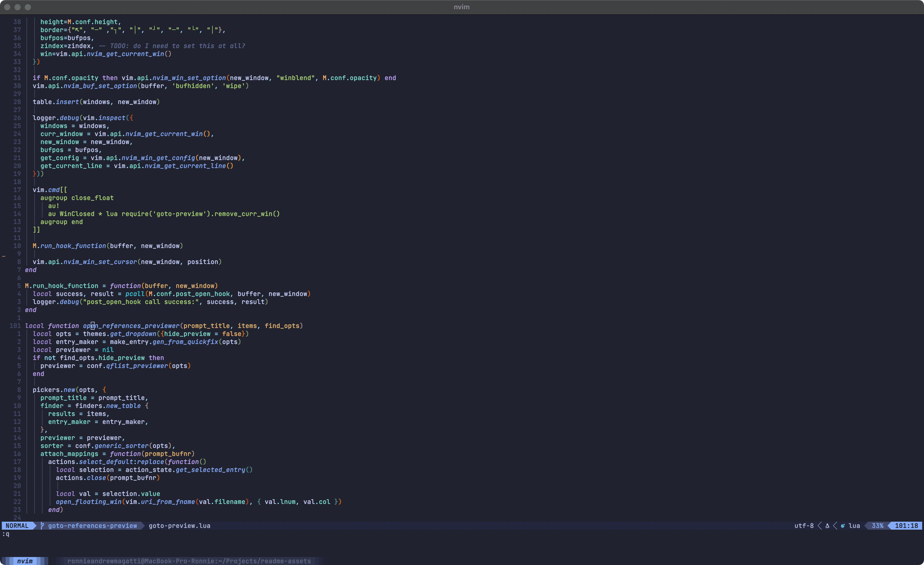
Task: Select the readme-assets tmux window tab
Action: click(189, 561)
